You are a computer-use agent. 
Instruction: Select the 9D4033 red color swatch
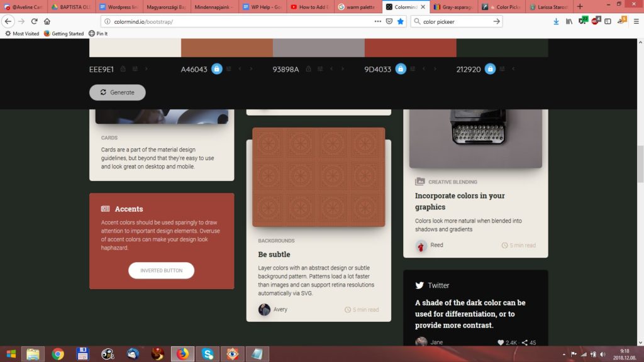pyautogui.click(x=410, y=48)
